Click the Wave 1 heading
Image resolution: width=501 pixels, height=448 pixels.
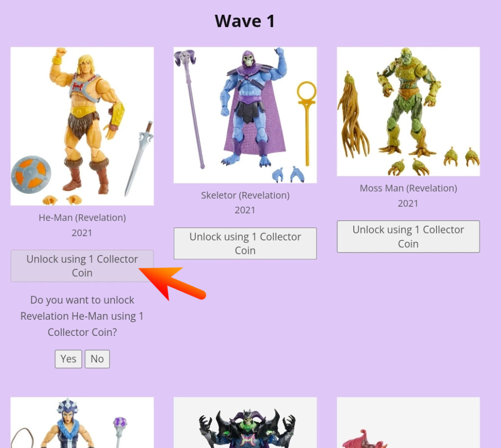coord(245,21)
